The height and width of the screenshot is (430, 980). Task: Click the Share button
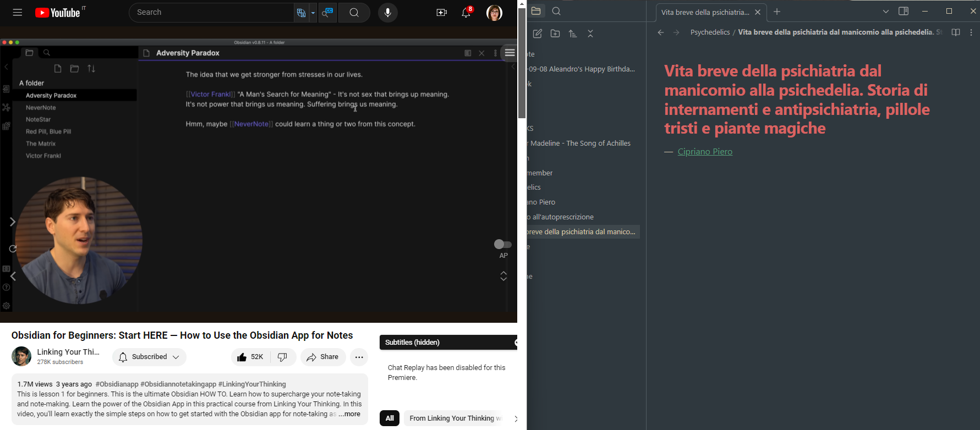coord(323,357)
